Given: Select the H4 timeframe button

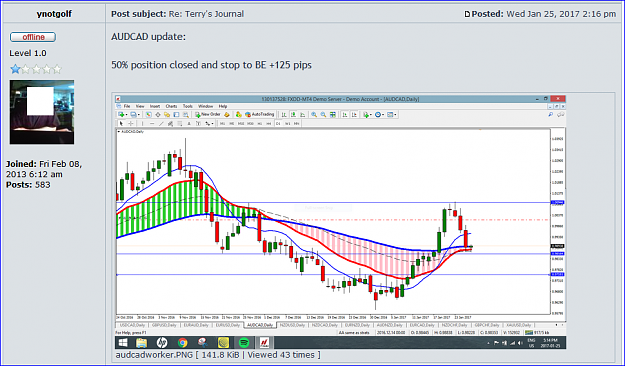Looking at the screenshot, I should click(269, 124).
